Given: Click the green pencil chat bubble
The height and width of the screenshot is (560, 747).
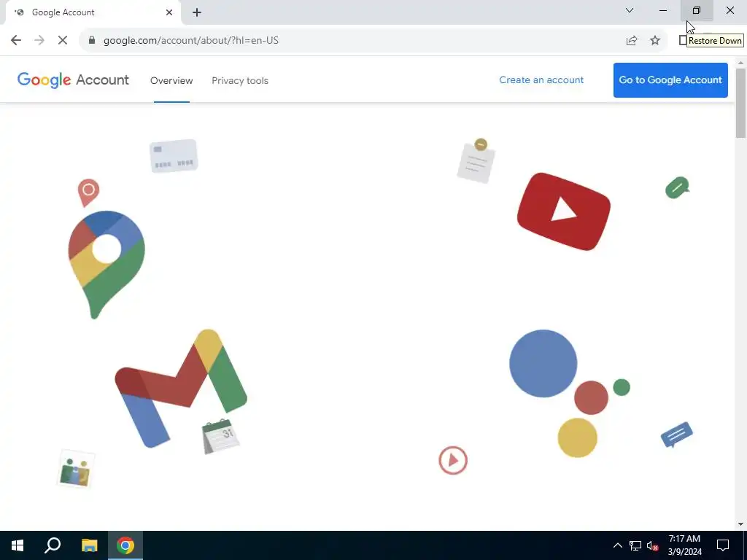Looking at the screenshot, I should click(x=678, y=187).
